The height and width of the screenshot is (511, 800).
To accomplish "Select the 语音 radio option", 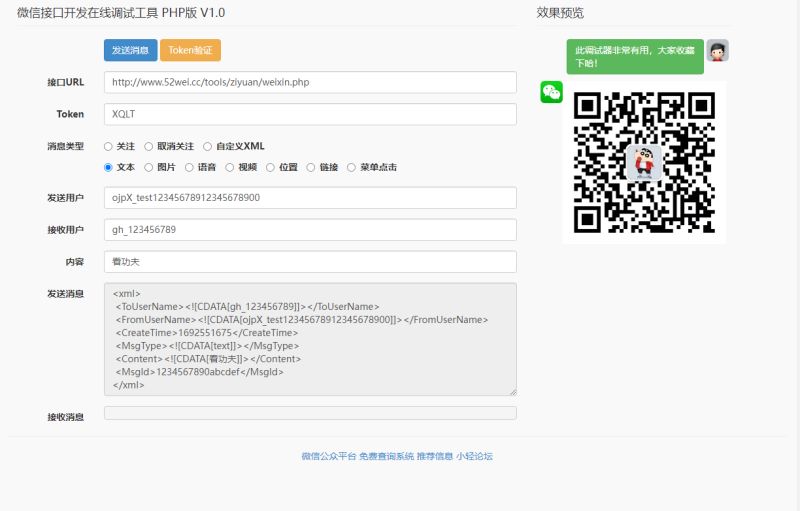I will click(x=189, y=167).
